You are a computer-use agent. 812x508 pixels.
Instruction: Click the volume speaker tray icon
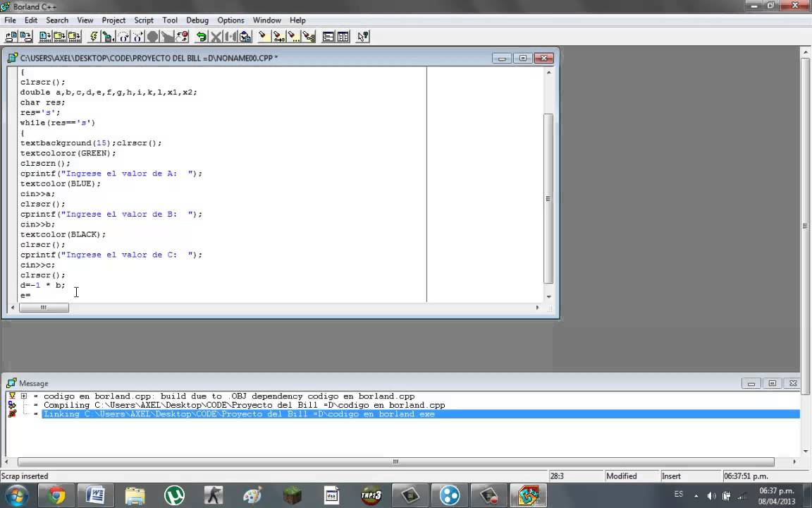711,496
